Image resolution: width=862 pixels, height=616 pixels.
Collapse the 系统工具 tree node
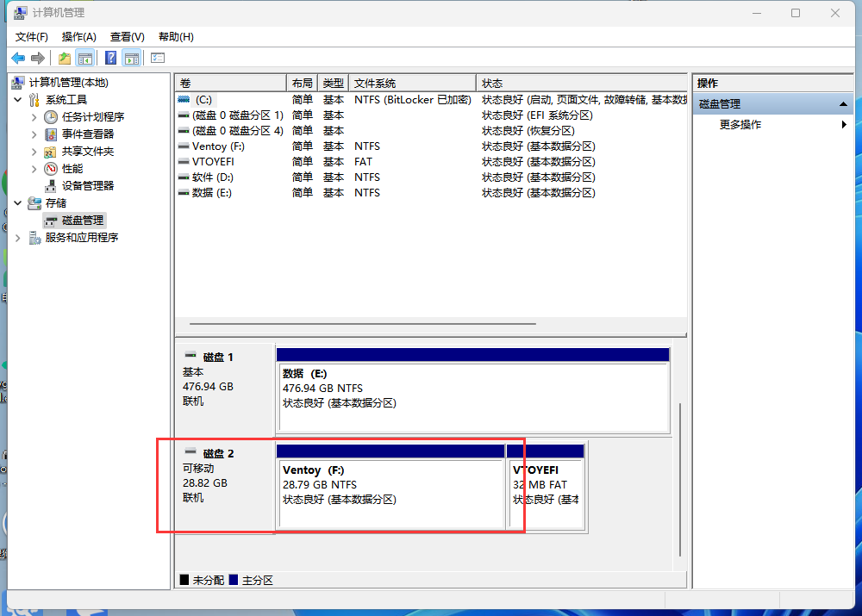(18, 99)
